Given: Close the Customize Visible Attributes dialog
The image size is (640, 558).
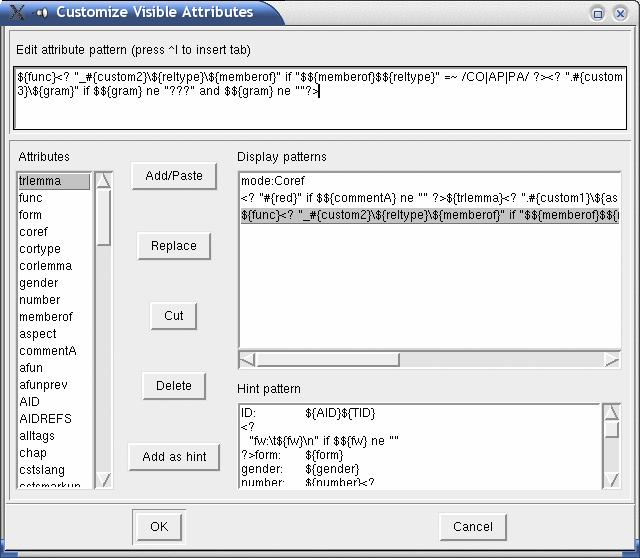Looking at the screenshot, I should (x=620, y=14).
